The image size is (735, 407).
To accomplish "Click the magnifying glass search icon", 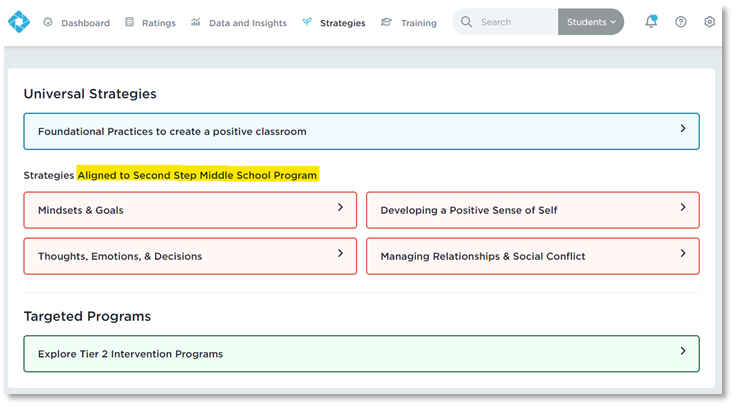I will pyautogui.click(x=466, y=22).
